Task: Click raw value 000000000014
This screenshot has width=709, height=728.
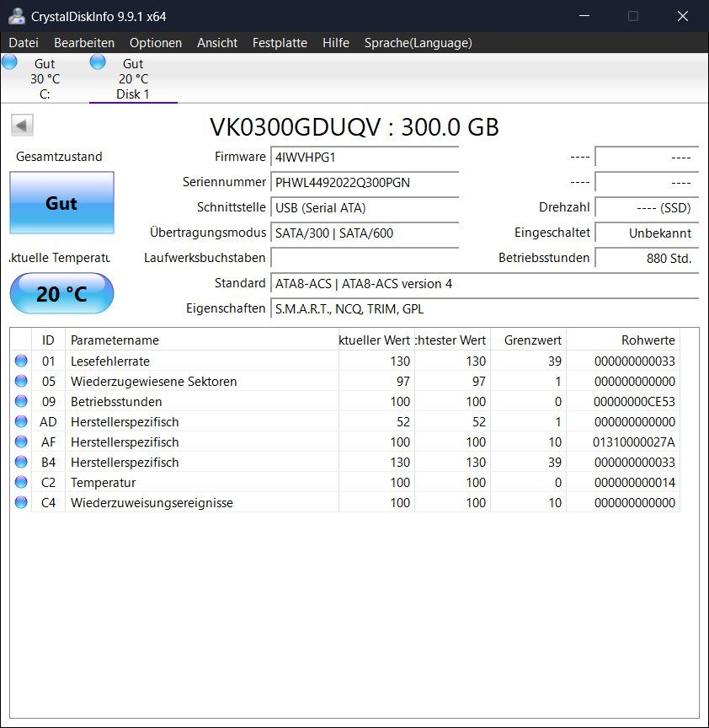Action: point(635,483)
